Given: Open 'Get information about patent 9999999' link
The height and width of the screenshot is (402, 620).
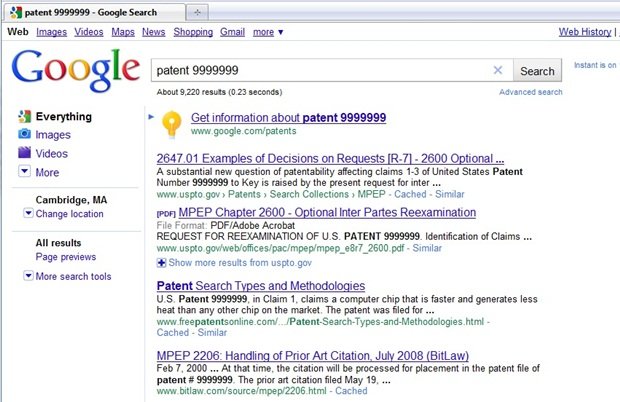Looking at the screenshot, I should tap(288, 118).
